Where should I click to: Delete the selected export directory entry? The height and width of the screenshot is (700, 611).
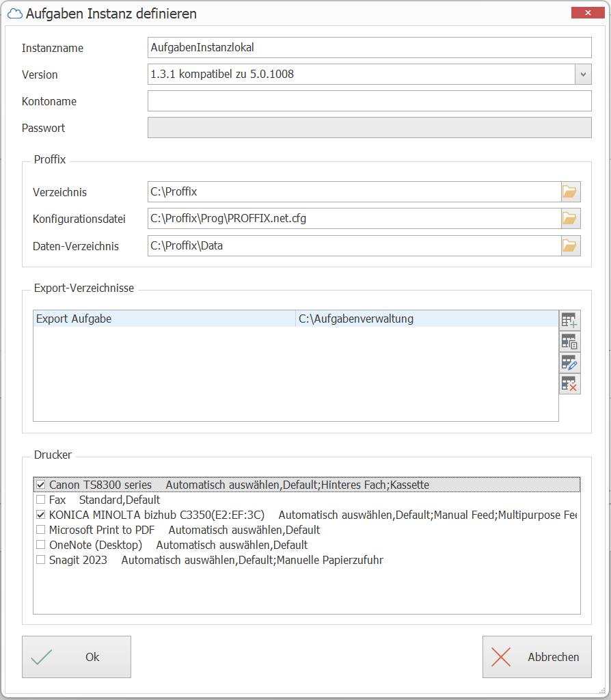(569, 384)
